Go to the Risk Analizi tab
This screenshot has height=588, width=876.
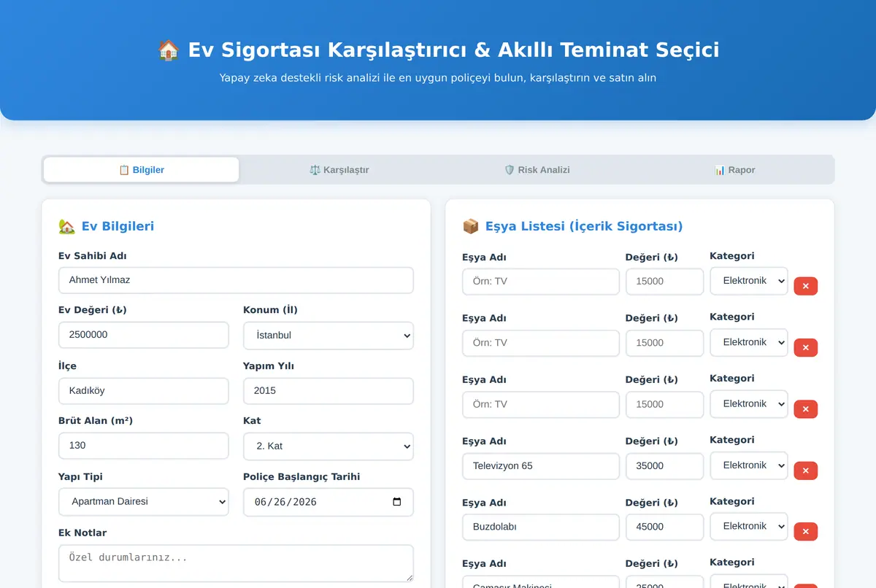click(x=537, y=170)
